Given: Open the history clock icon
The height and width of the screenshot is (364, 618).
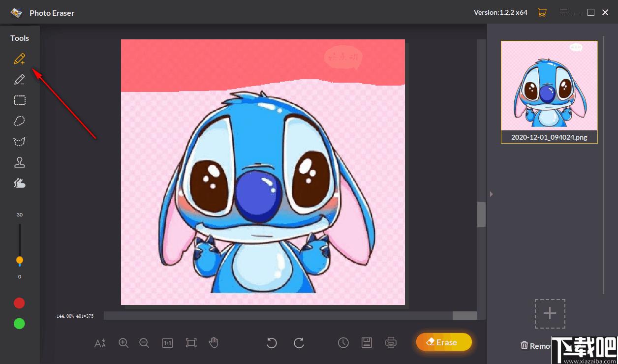Looking at the screenshot, I should tap(343, 343).
